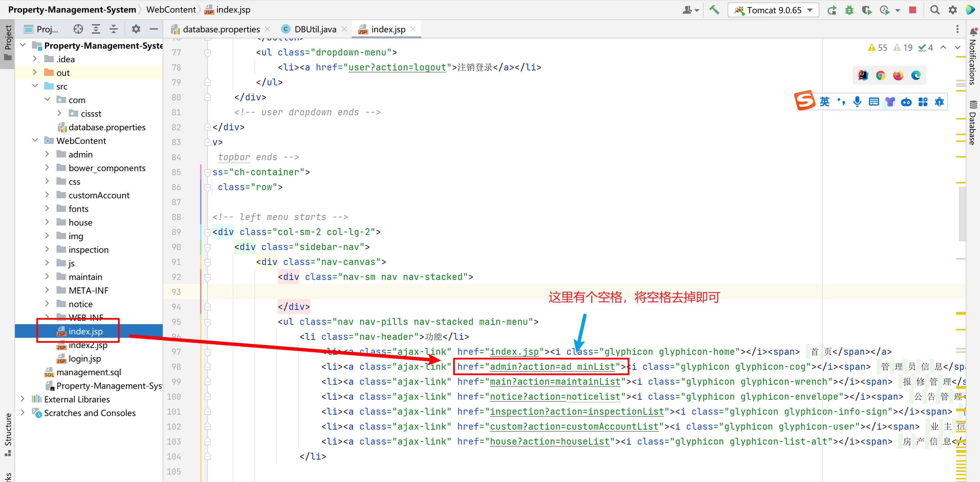
Task: Open Sogou soft keyboard icon
Action: tap(874, 102)
